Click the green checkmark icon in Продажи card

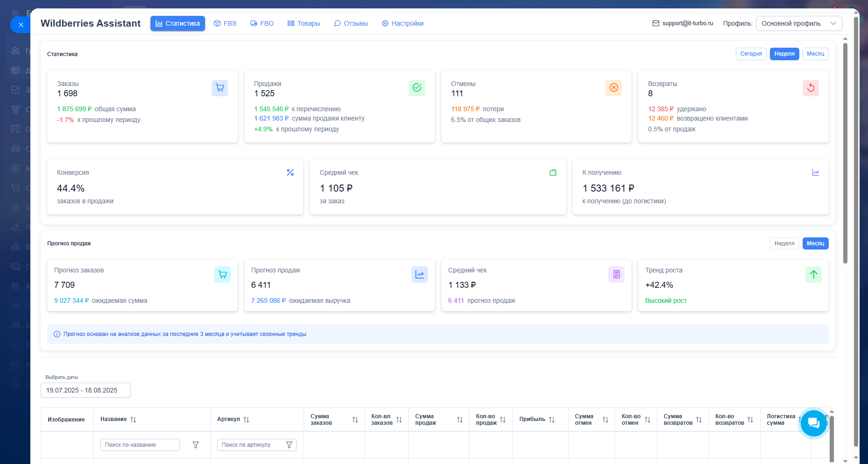click(x=417, y=88)
